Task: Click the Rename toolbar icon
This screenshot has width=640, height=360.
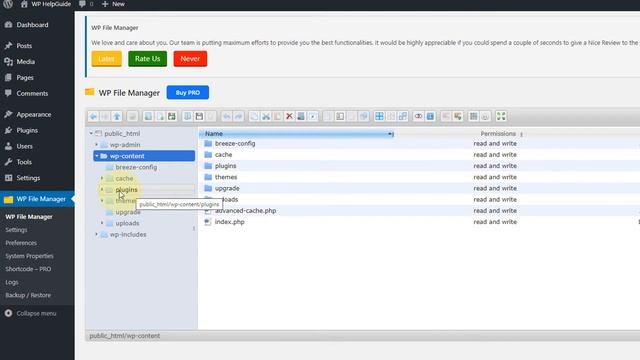Action: pos(340,116)
